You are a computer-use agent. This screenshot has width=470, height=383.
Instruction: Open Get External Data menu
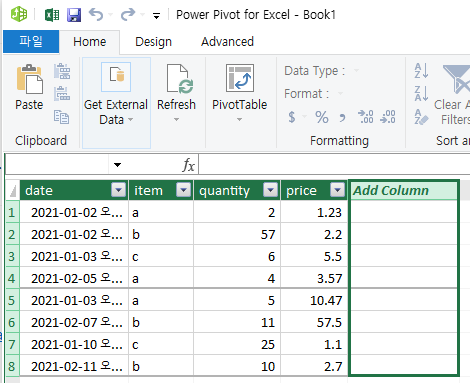(x=116, y=102)
